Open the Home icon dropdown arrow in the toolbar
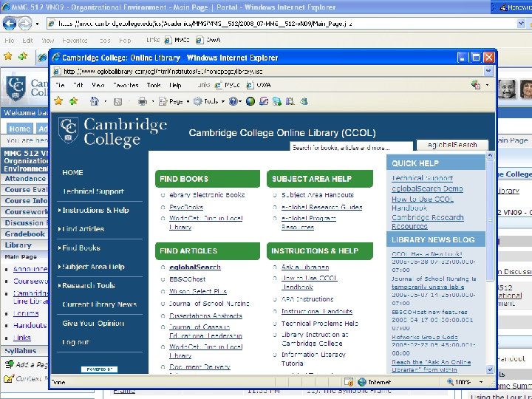This screenshot has width=532, height=399. tap(105, 101)
